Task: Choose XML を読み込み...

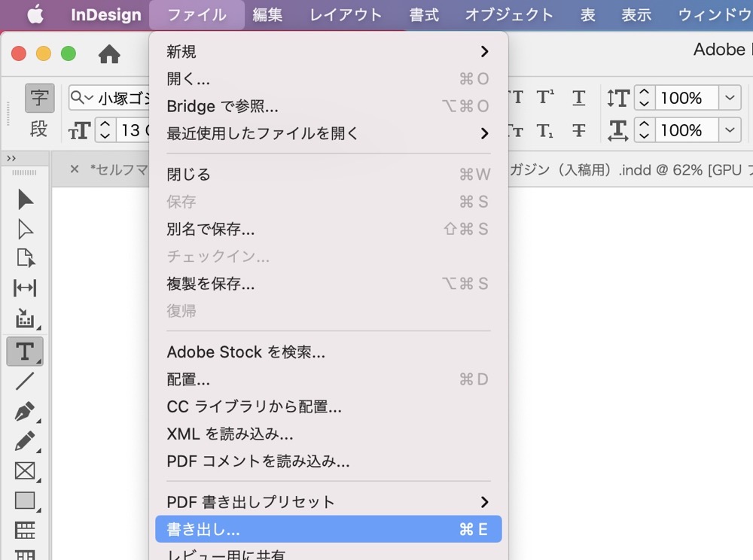Action: pos(328,434)
